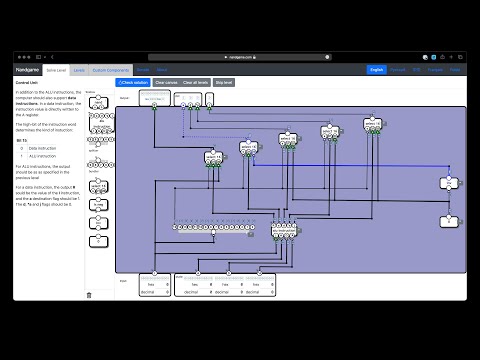Open the Custom Components tab
Screen dimensions: 480x360
[x=111, y=70]
